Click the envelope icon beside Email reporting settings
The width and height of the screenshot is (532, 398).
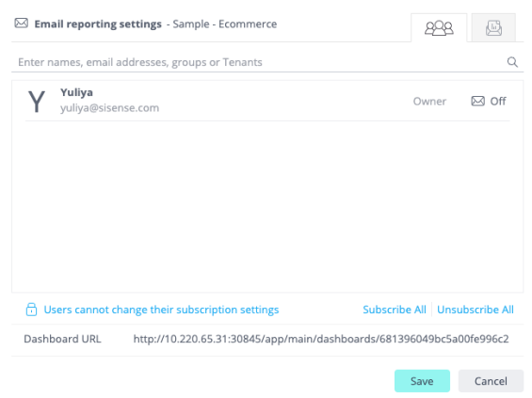[x=22, y=24]
